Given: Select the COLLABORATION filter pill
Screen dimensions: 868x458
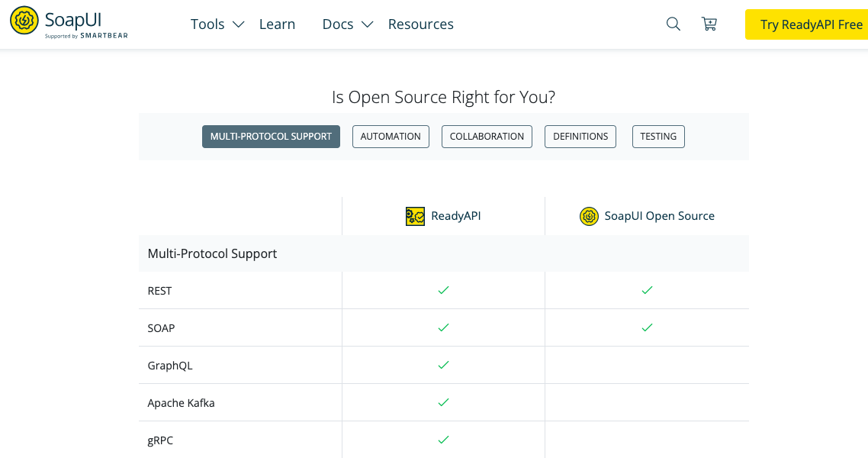Looking at the screenshot, I should (x=487, y=136).
